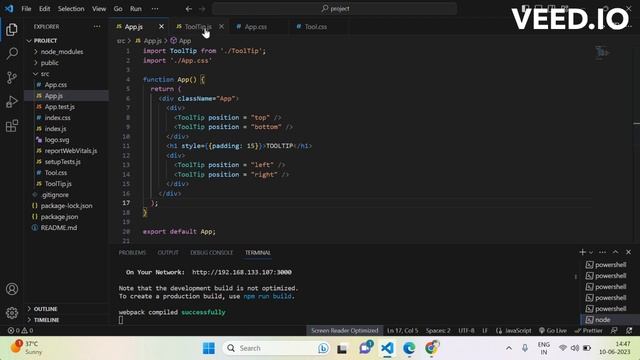The image size is (640, 360).
Task: Open the Go menu
Action: pyautogui.click(x=118, y=9)
